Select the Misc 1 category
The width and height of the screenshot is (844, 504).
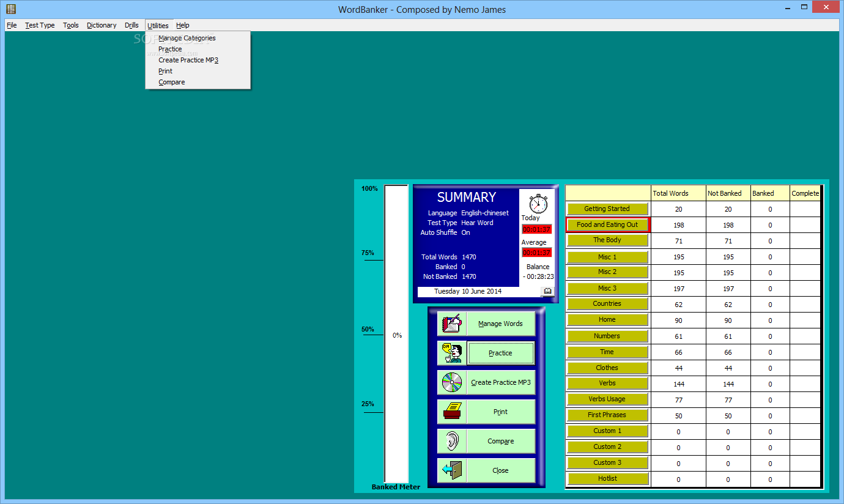pyautogui.click(x=607, y=257)
